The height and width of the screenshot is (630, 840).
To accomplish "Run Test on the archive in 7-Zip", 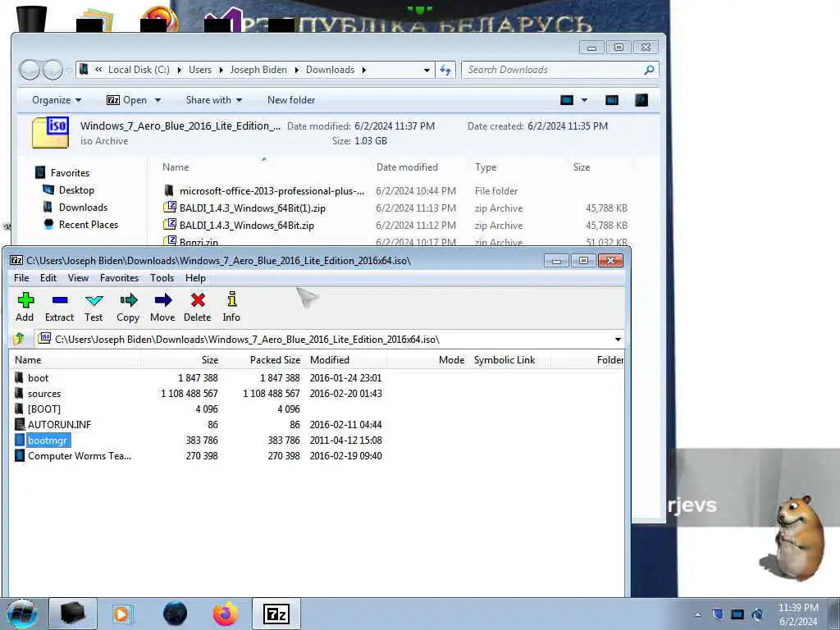I will [94, 307].
